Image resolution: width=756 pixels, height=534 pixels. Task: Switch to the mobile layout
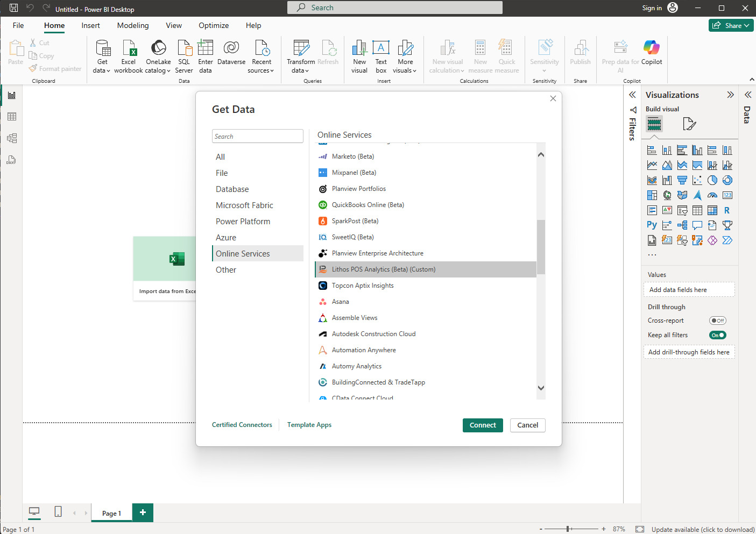click(58, 511)
